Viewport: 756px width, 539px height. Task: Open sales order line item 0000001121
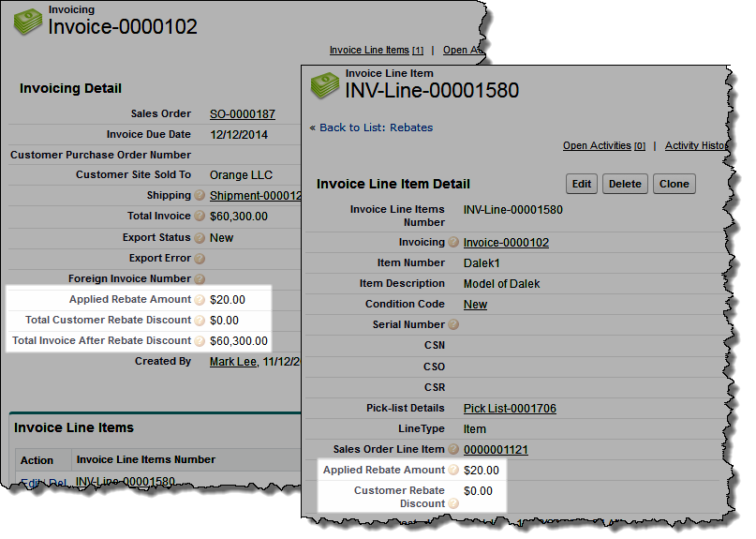pyautogui.click(x=496, y=450)
